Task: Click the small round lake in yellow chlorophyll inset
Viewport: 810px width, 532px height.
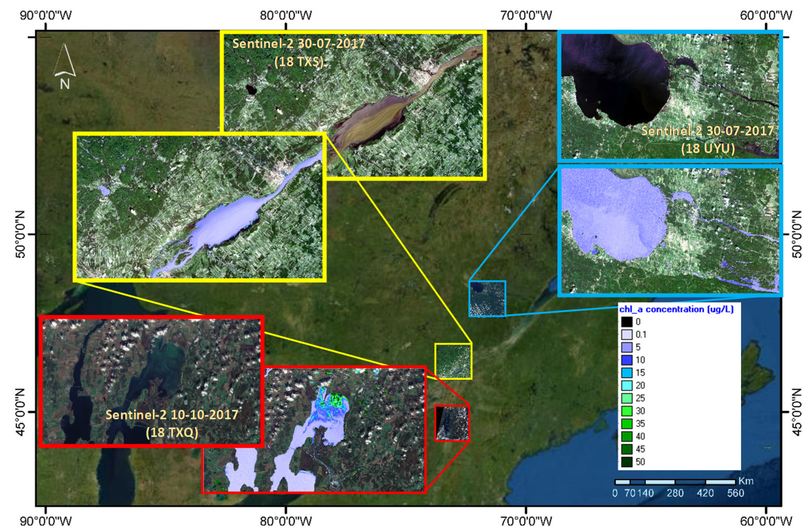Action: click(104, 190)
